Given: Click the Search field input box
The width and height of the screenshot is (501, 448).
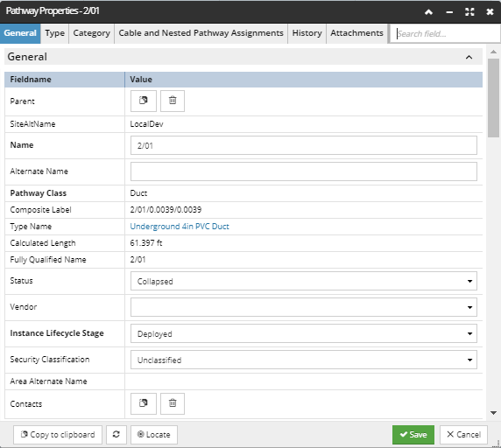Looking at the screenshot, I should (445, 33).
